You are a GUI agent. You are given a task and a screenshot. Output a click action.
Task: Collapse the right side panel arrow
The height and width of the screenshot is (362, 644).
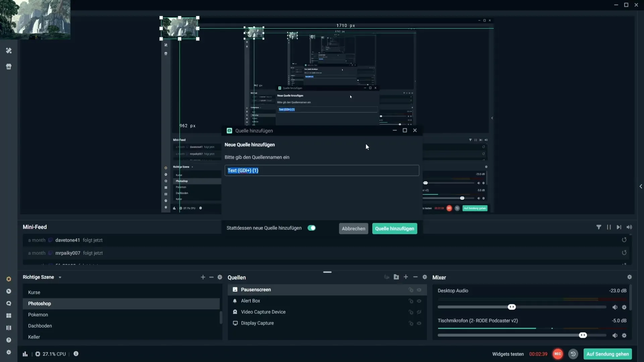(641, 186)
